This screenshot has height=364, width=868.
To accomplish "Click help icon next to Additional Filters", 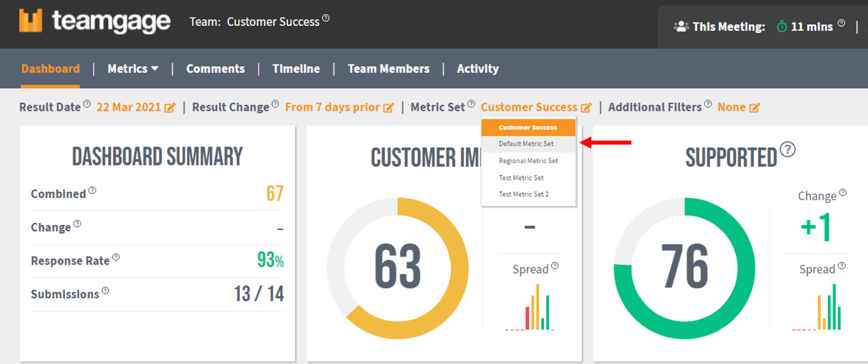I will pyautogui.click(x=708, y=104).
